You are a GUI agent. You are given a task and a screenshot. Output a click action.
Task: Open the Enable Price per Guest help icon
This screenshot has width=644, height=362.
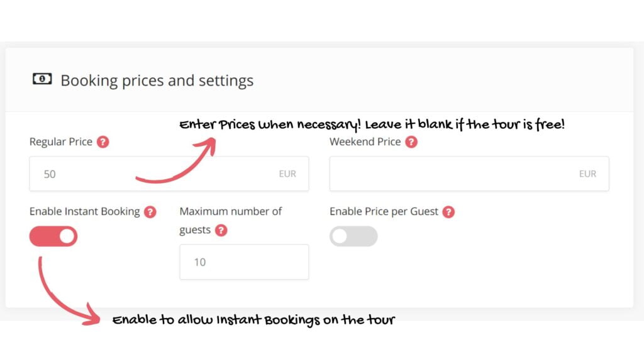click(448, 212)
